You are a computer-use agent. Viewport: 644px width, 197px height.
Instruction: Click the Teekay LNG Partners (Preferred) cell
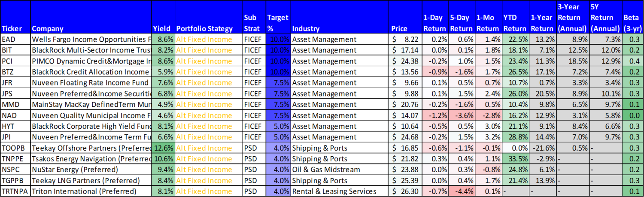91,180
